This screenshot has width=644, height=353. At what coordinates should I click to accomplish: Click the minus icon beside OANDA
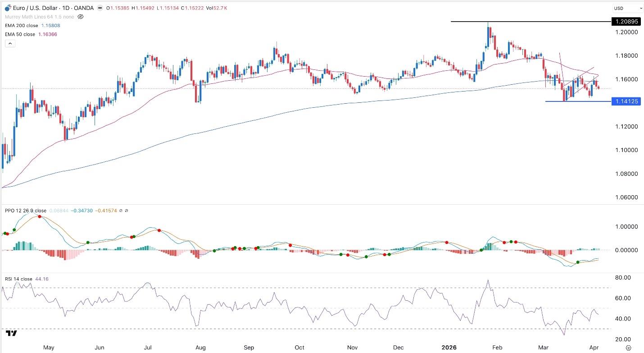tap(99, 8)
